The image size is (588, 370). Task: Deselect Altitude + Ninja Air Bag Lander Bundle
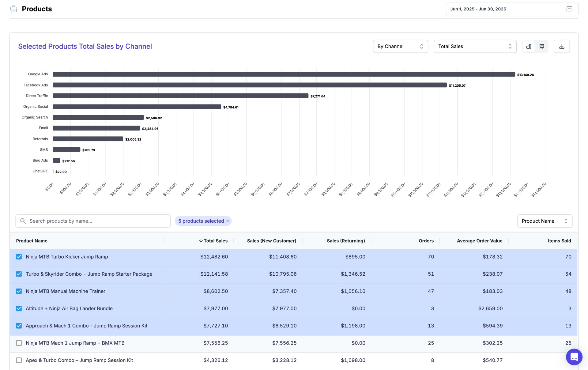coord(19,308)
